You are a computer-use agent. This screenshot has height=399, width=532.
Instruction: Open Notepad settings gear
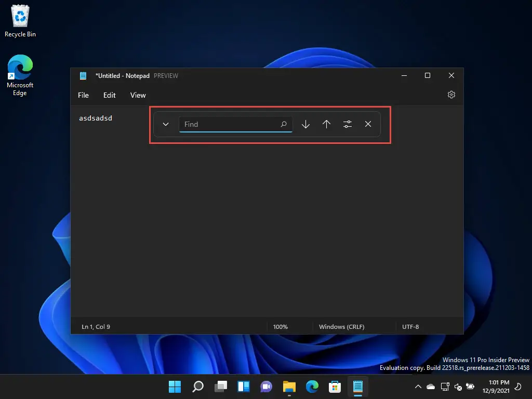[451, 95]
